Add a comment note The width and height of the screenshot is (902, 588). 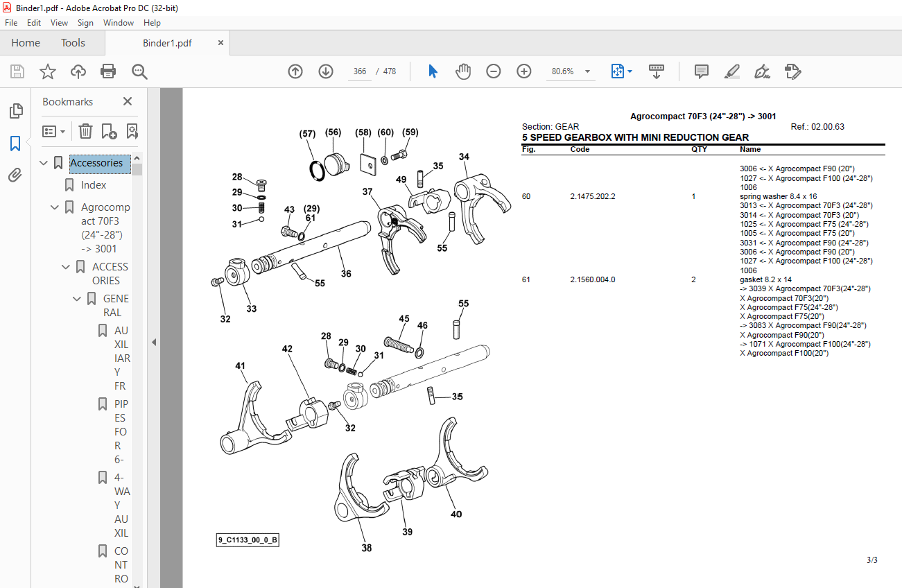tap(702, 71)
